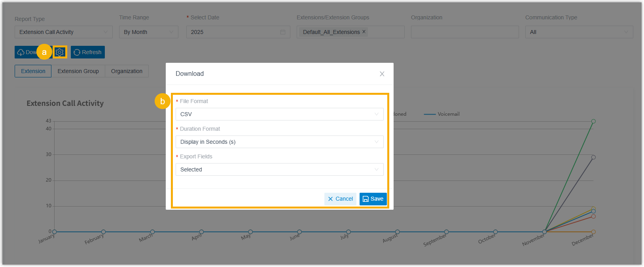Click the gear settings icon beside Download
The height and width of the screenshot is (267, 644).
pos(60,52)
